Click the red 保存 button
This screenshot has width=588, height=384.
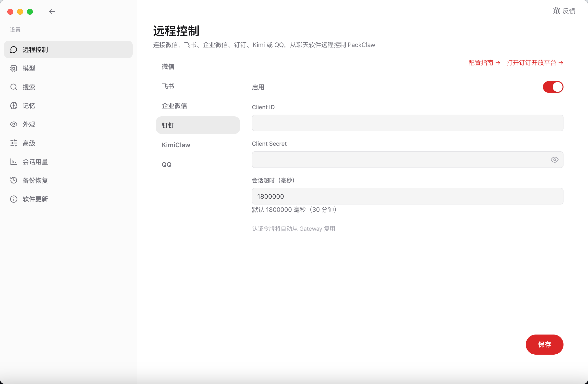coord(544,345)
